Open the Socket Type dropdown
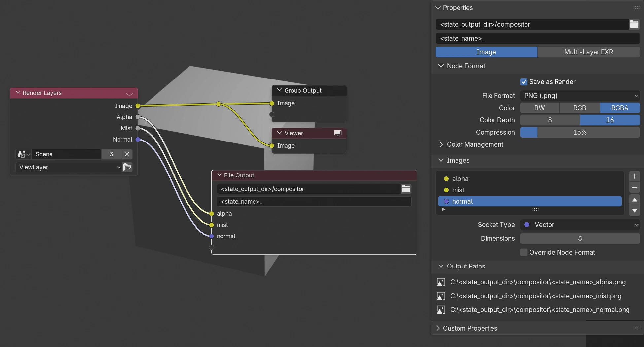 580,225
